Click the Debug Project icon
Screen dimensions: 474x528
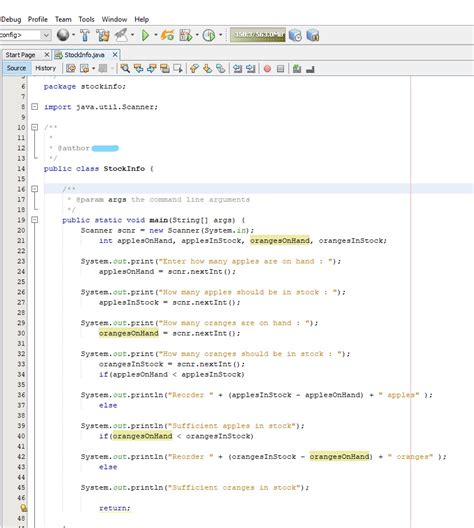186,35
